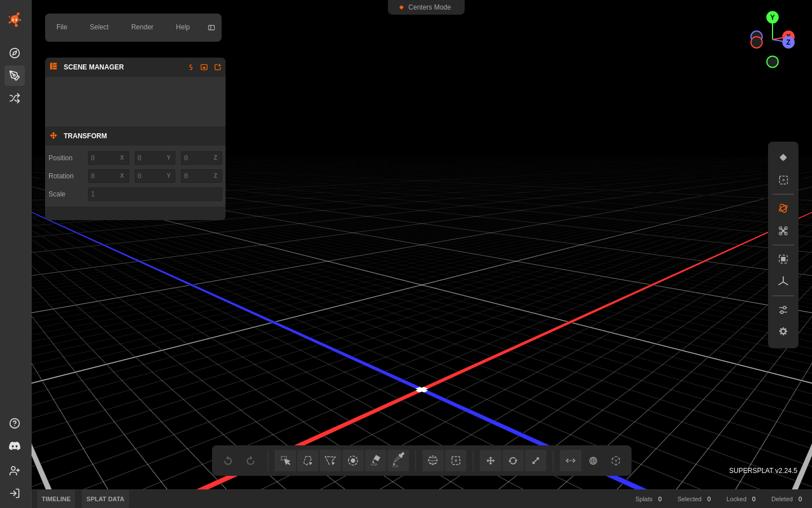Screen dimensions: 812x508
Task: Click the Measure tool icon
Action: pyautogui.click(x=571, y=461)
